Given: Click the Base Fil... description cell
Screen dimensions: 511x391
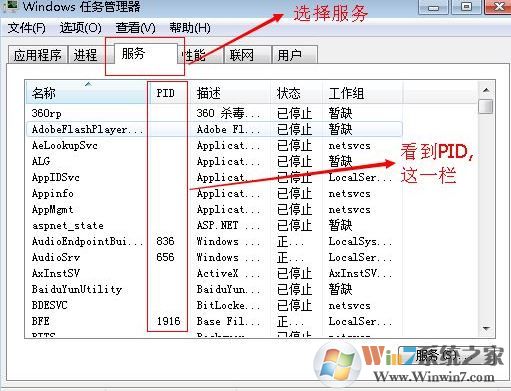Looking at the screenshot, I should click(228, 321).
